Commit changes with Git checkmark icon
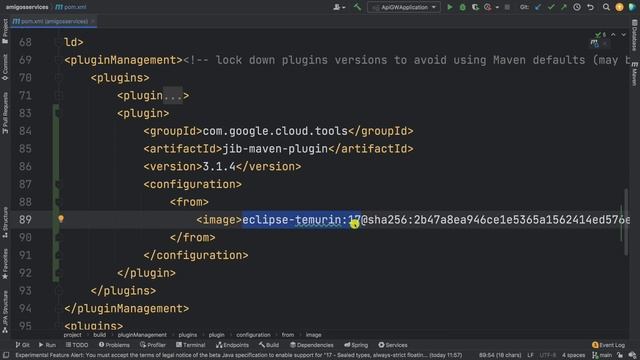640x360 pixels. (551, 7)
